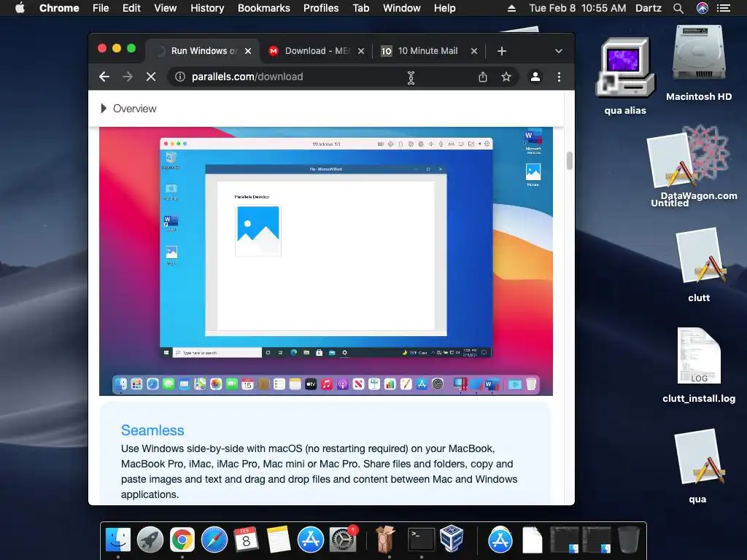Open Calendar from Dock
Screen dimensions: 747x560
tap(246, 540)
